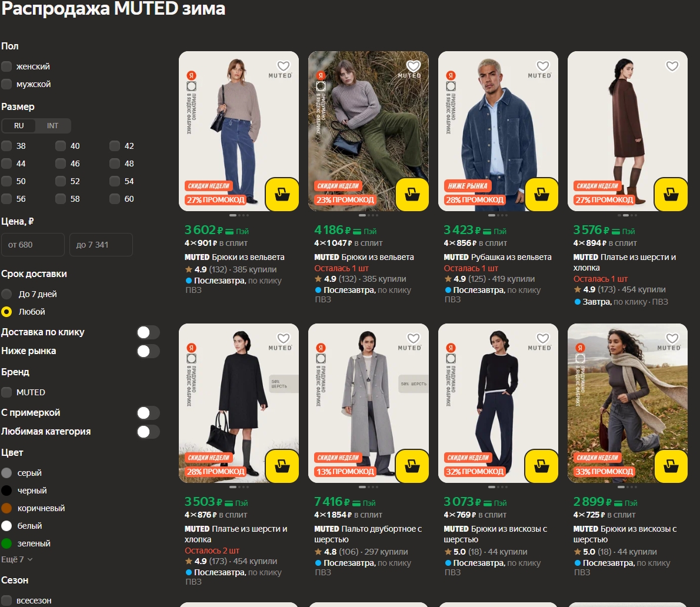Viewport: 700px width, 607px height.
Task: Favorite the 3073₽ trousers heart icon
Action: 543,338
